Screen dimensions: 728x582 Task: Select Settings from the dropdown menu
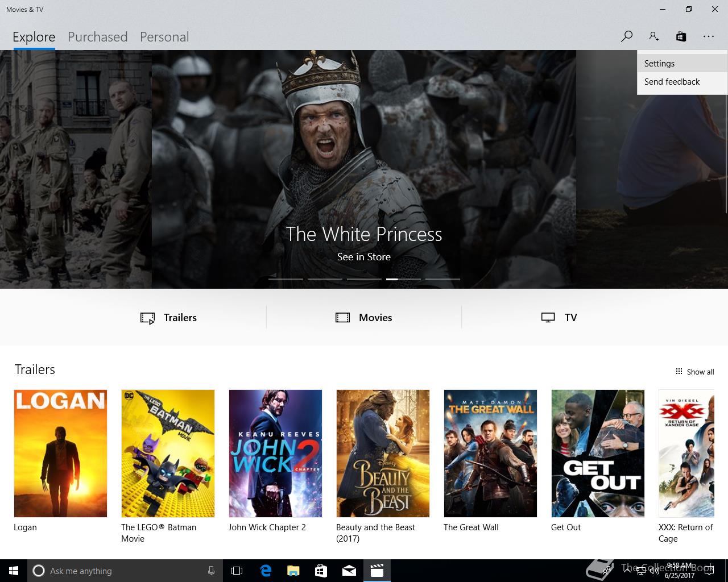point(682,64)
